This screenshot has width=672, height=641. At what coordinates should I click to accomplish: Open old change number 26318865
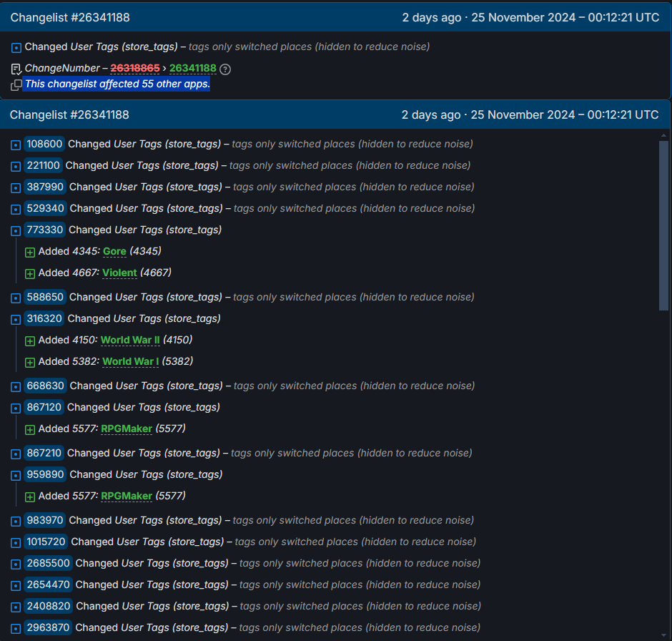[x=135, y=68]
